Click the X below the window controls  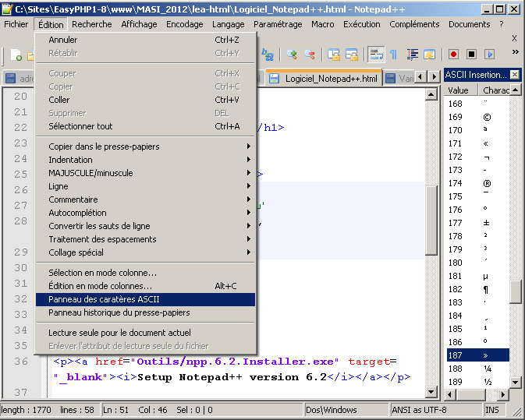514,38
